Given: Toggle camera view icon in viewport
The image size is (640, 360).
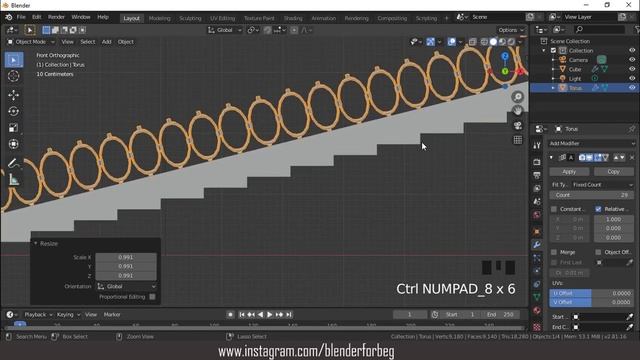Looking at the screenshot, I should click(518, 125).
